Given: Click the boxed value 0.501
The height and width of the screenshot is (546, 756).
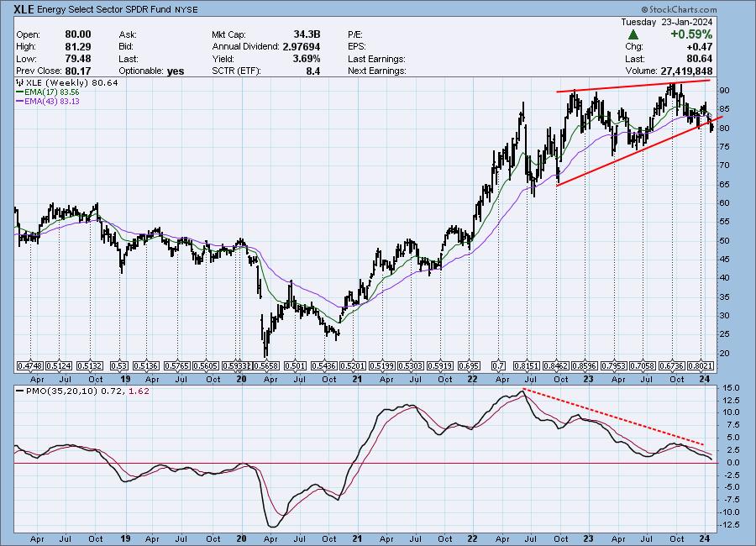Looking at the screenshot, I should coord(295,366).
